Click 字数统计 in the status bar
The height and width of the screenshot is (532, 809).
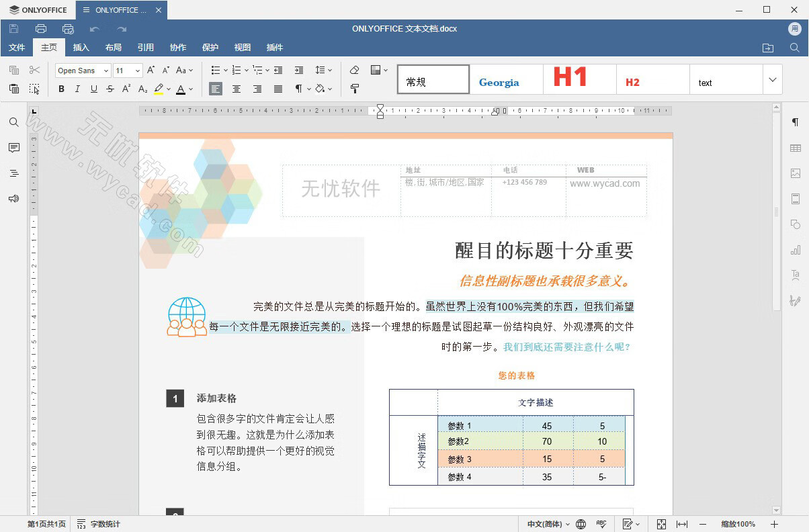point(105,524)
